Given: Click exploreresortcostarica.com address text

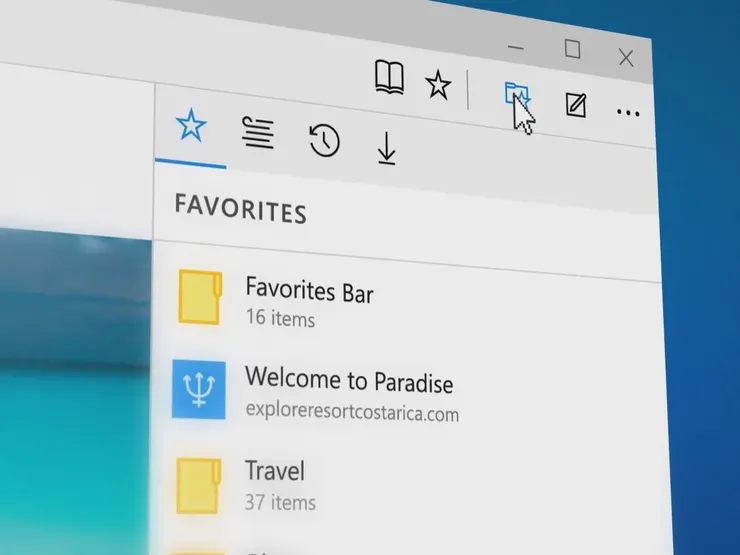Looking at the screenshot, I should pos(352,412).
